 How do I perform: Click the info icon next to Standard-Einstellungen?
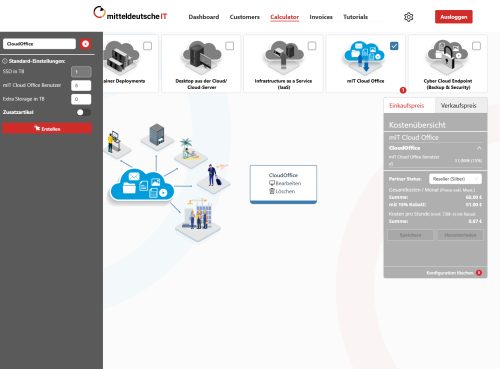pyautogui.click(x=5, y=61)
